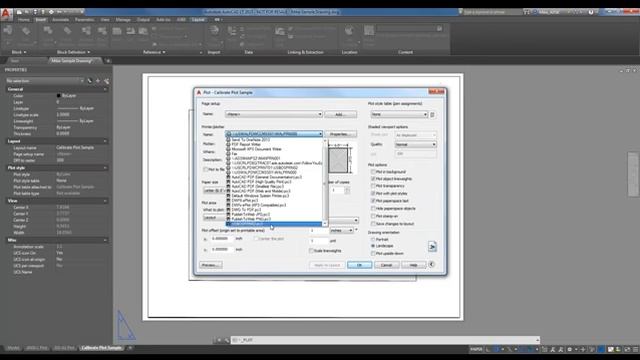Switch to the Home ribbon tab
640x360 pixels.
click(23, 20)
